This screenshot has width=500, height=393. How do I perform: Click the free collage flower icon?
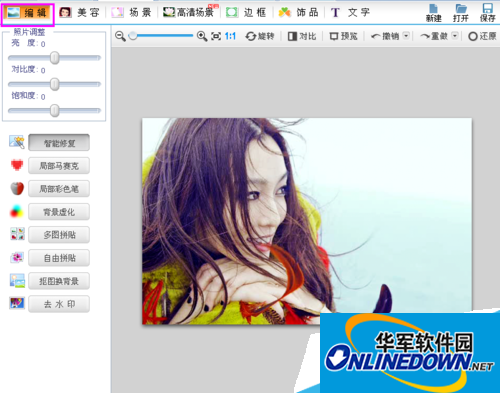pos(17,257)
